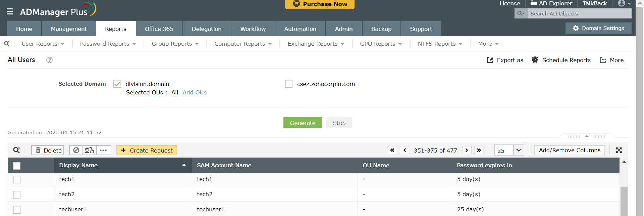
Task: Toggle the division.domain checkbox
Action: point(117,84)
